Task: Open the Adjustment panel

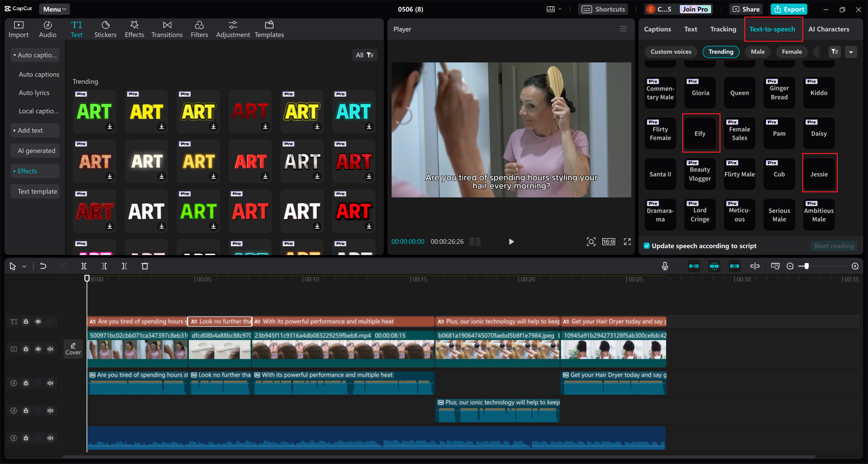Action: click(233, 29)
